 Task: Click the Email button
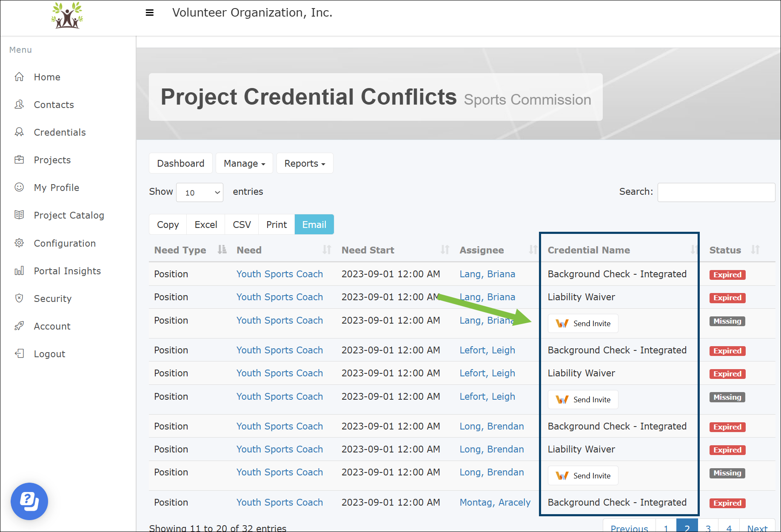pyautogui.click(x=314, y=225)
